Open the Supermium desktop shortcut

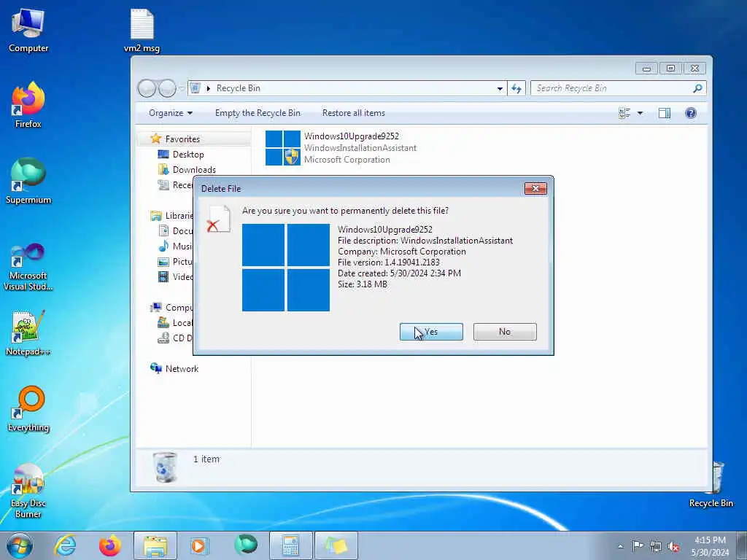[28, 181]
